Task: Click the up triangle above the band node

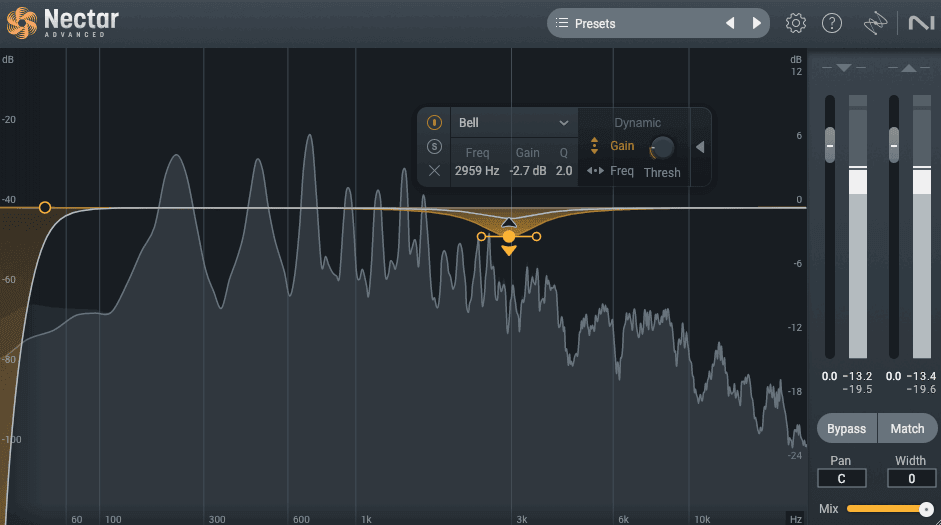Action: coord(509,223)
